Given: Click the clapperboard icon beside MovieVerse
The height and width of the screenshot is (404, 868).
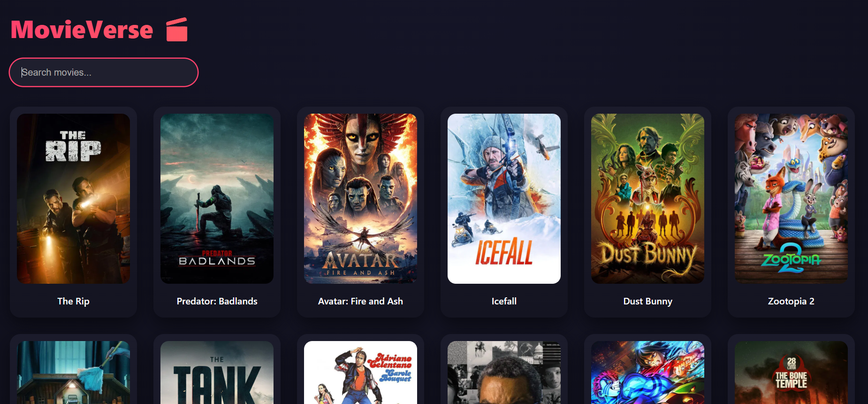Looking at the screenshot, I should coord(177,30).
